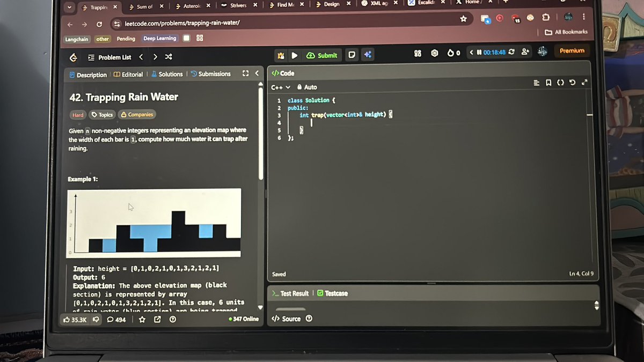Open the Chrome extensions puzzle icon

pyautogui.click(x=546, y=17)
